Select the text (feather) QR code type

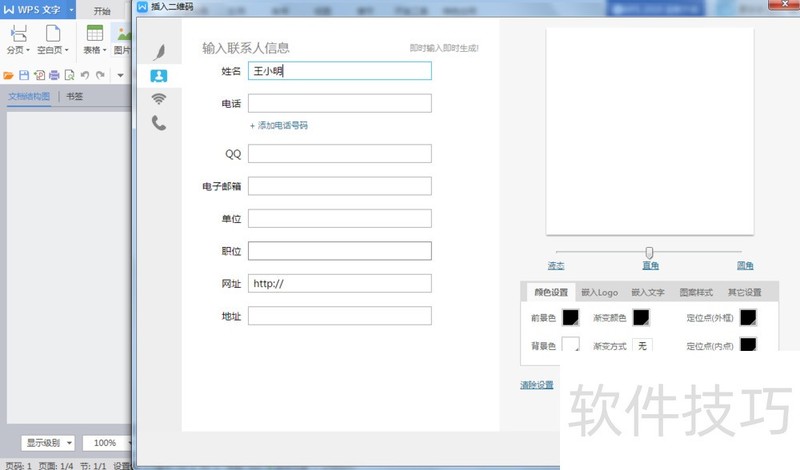[159, 52]
